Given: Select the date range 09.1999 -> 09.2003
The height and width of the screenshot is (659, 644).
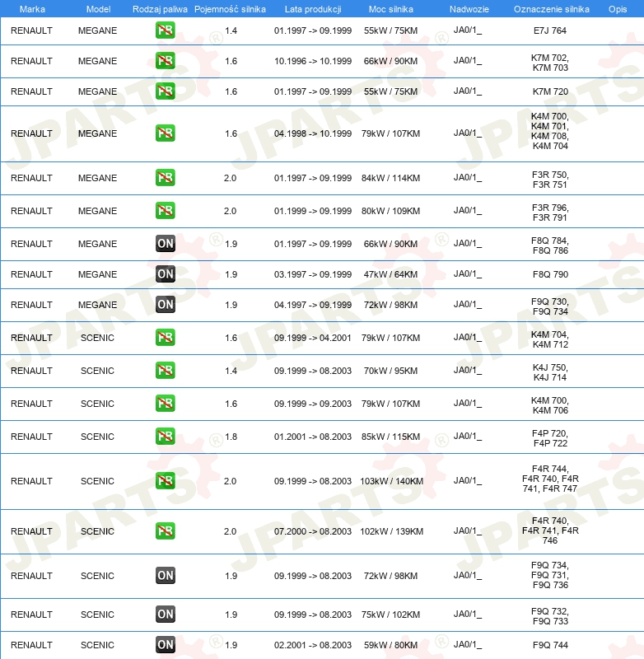Looking at the screenshot, I should (x=313, y=403).
